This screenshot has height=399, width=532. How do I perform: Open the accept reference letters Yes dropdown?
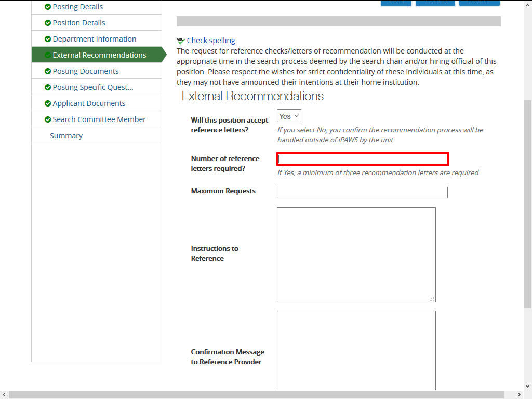[289, 116]
